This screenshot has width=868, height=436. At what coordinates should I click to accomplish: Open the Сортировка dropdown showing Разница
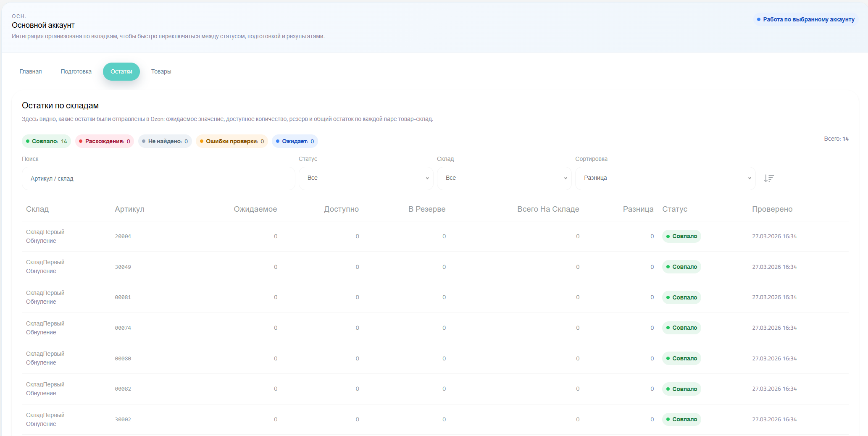665,178
